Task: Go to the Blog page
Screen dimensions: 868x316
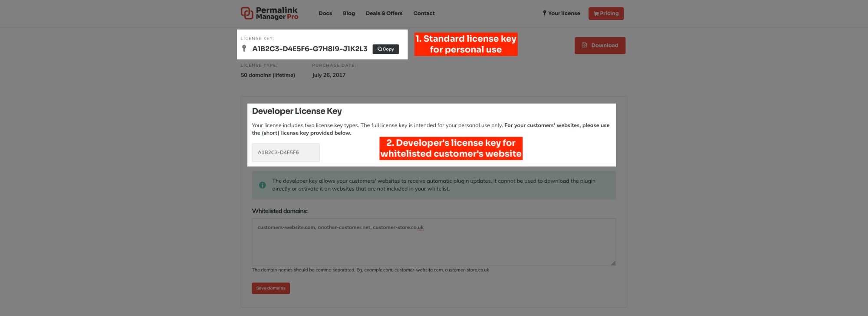Action: 349,13
